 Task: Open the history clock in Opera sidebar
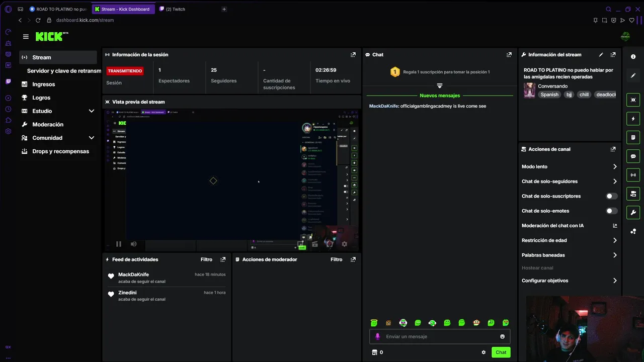pos(8,109)
